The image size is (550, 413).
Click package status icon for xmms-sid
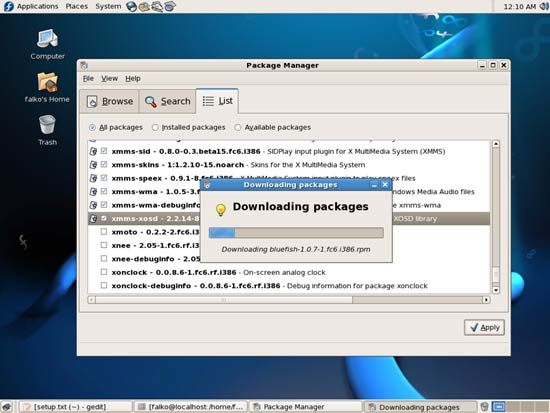click(x=93, y=151)
